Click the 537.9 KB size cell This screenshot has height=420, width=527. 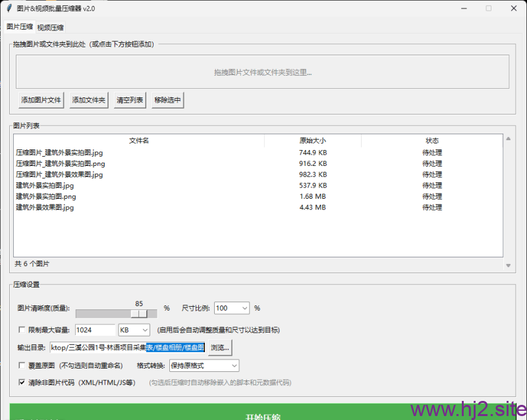coord(312,186)
